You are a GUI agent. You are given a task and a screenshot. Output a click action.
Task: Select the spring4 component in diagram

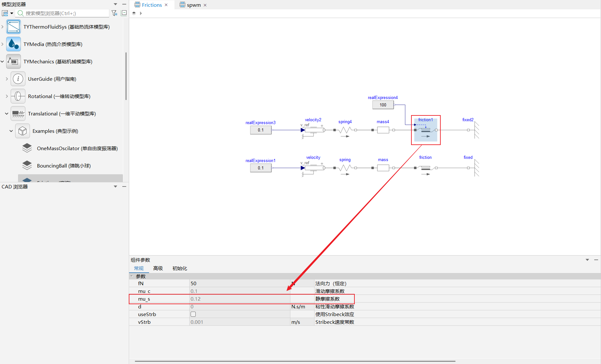click(x=345, y=130)
